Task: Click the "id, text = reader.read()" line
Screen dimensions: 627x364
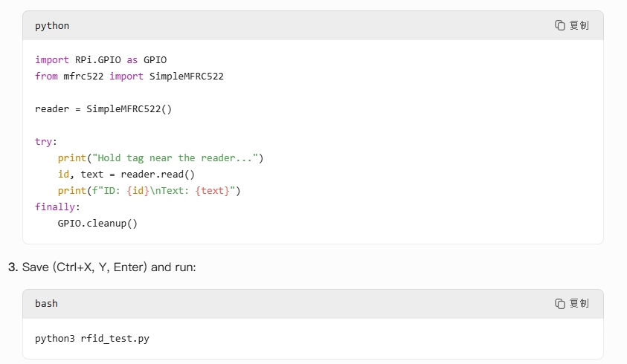Action: (x=126, y=174)
